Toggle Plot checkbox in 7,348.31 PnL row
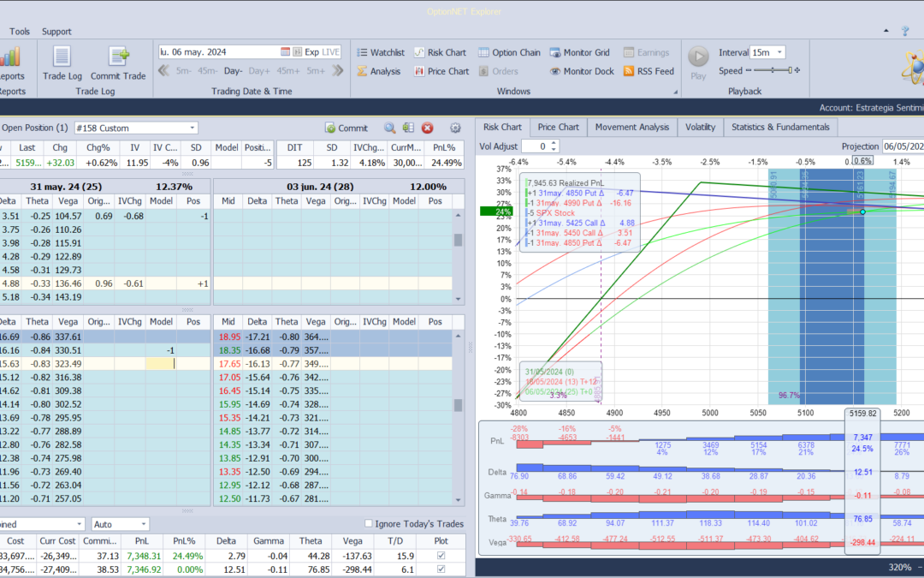924x578 pixels. click(441, 556)
